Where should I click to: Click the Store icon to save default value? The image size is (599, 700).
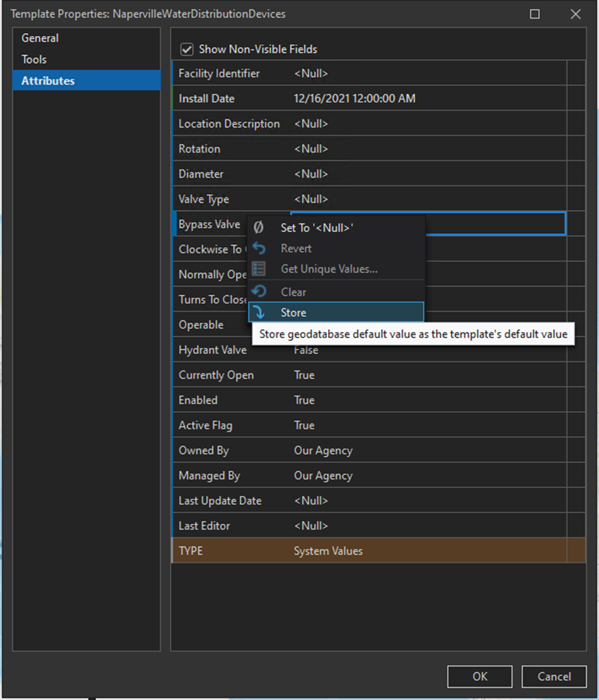click(258, 312)
